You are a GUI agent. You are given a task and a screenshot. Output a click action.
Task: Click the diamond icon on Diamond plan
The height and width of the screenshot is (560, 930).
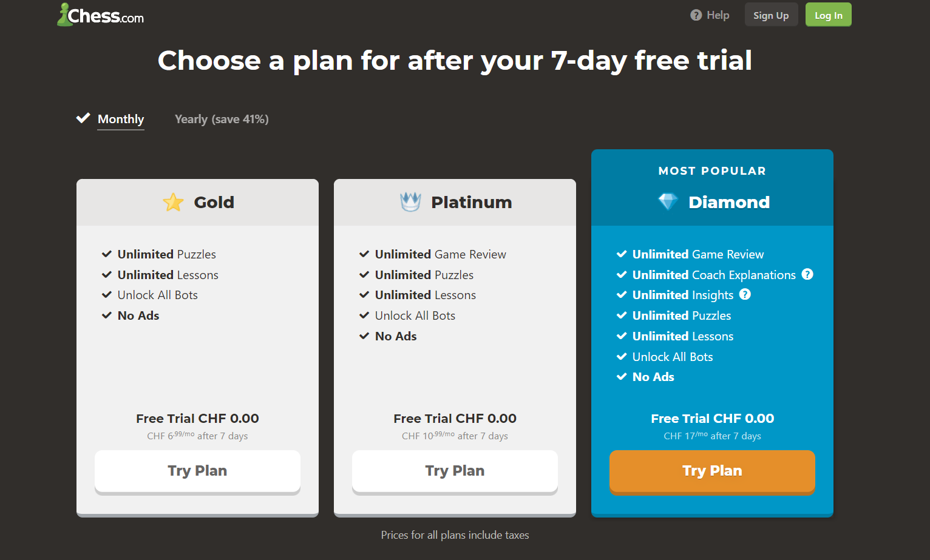point(668,201)
